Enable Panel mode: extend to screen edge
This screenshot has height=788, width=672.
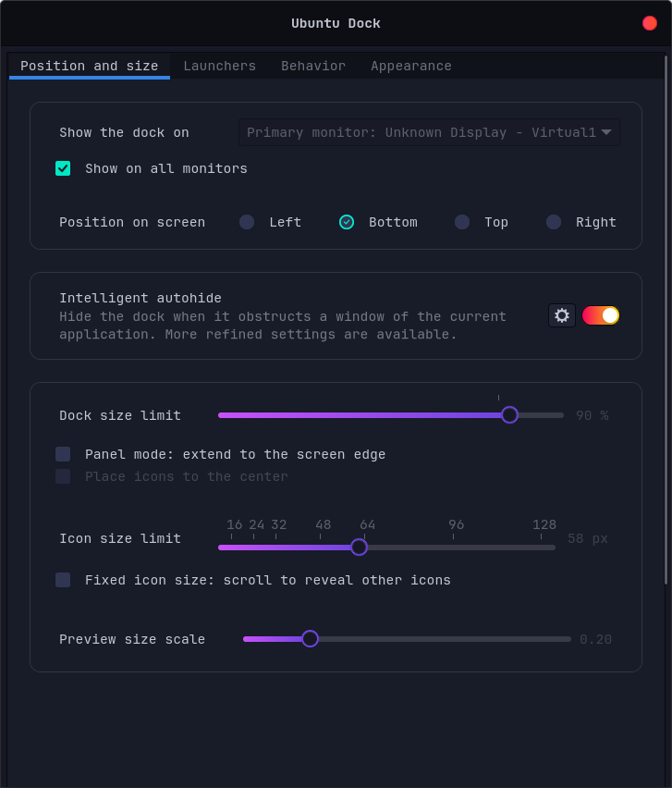coord(63,454)
